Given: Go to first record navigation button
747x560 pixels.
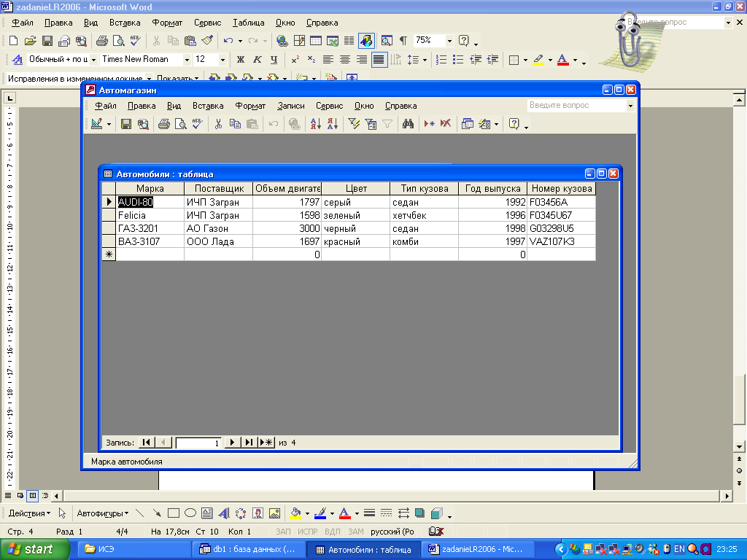Looking at the screenshot, I should coord(146,443).
